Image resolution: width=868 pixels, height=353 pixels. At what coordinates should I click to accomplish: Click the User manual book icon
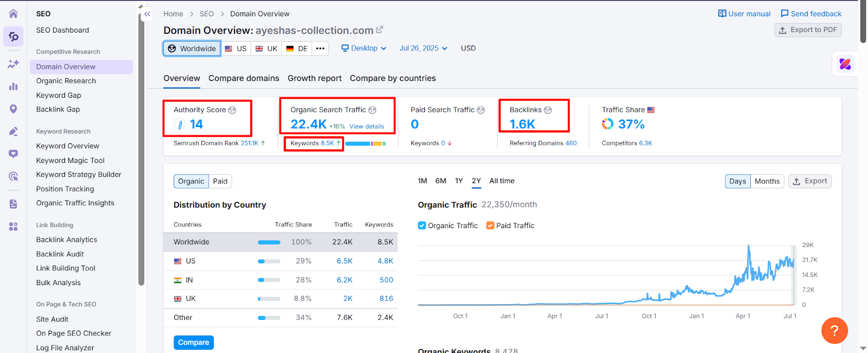722,14
